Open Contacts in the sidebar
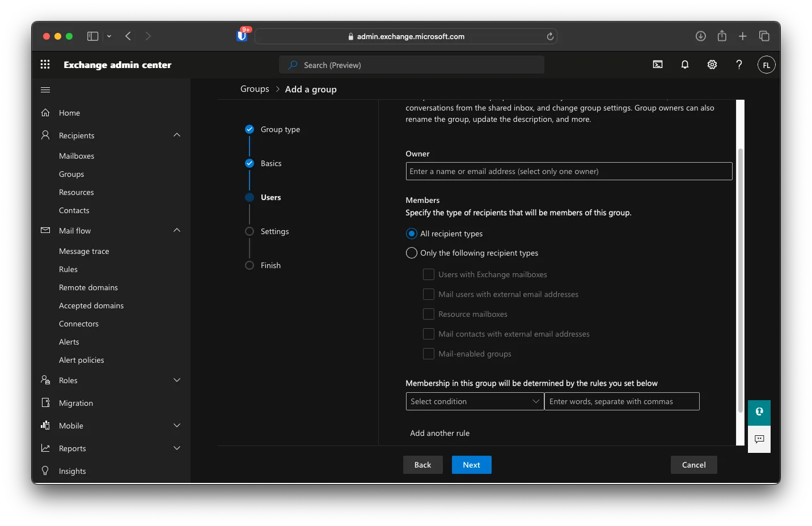The image size is (812, 526). [x=74, y=210]
